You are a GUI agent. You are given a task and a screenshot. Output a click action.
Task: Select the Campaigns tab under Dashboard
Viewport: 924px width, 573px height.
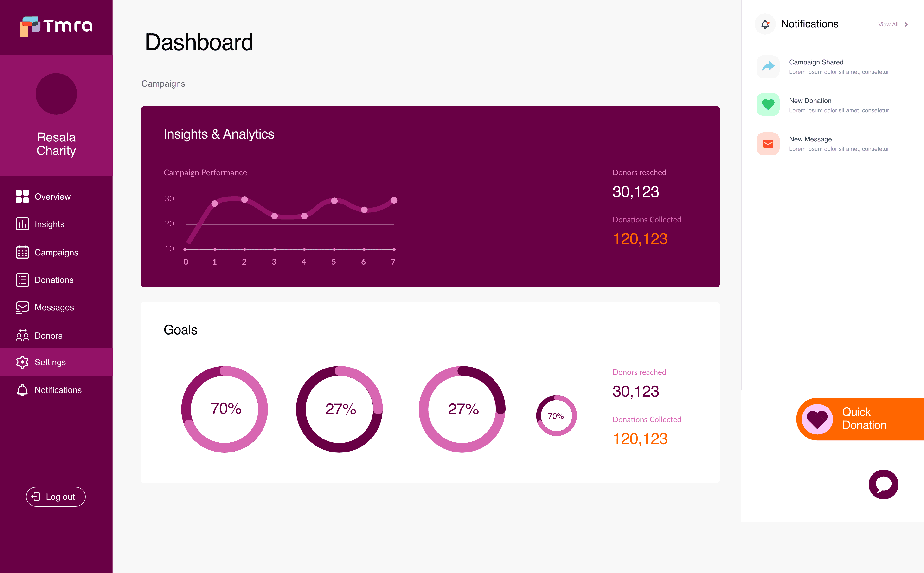(x=163, y=84)
